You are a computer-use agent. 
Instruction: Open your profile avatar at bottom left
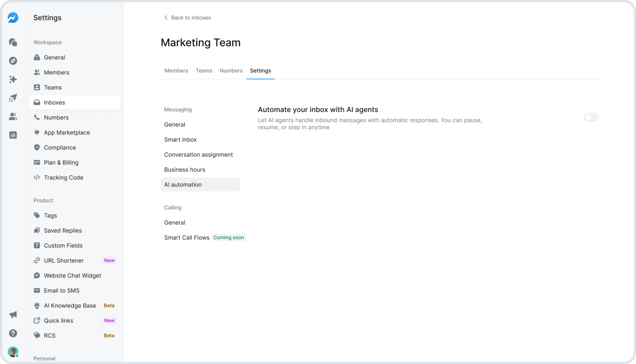(x=13, y=351)
